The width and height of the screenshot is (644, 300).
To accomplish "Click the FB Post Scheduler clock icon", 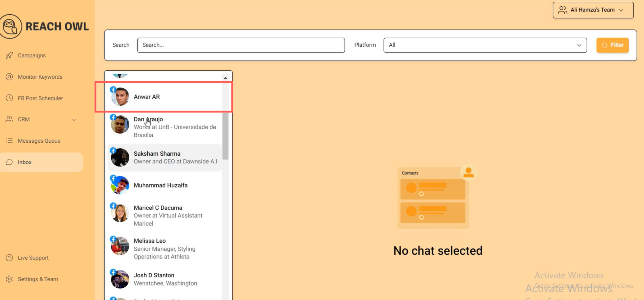I will click(9, 98).
